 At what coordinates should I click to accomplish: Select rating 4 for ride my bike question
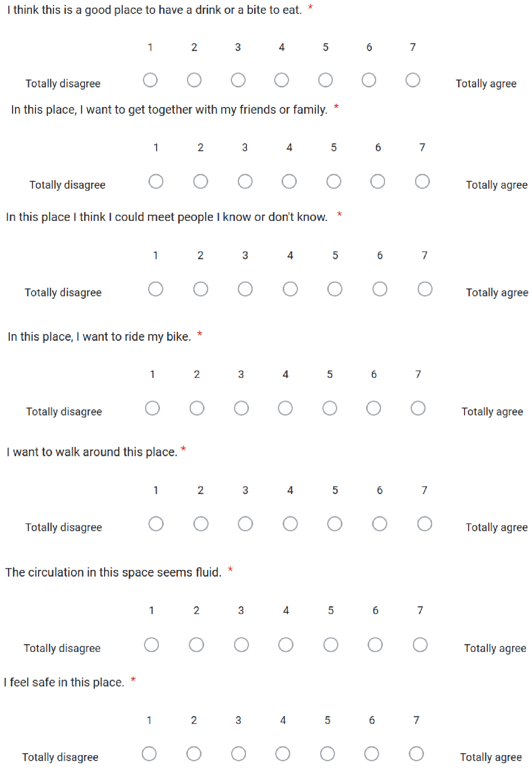pyautogui.click(x=285, y=408)
